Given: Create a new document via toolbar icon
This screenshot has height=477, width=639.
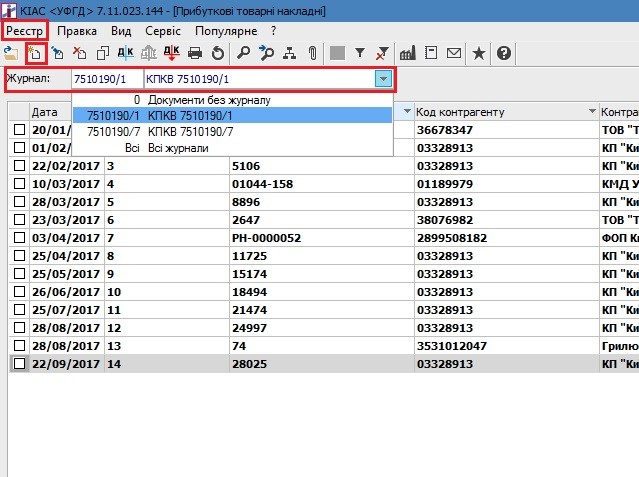Looking at the screenshot, I should click(36, 53).
